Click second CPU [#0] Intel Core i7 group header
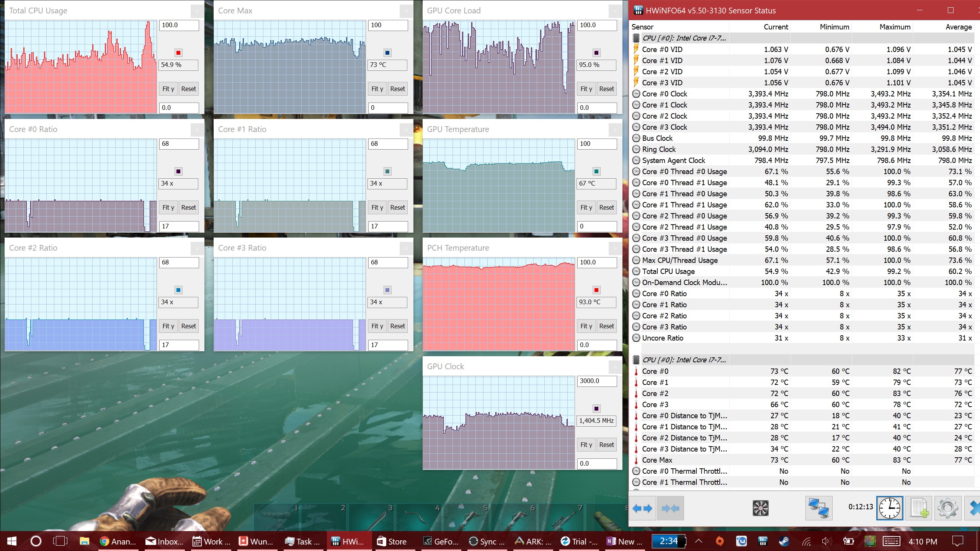980x551 pixels. 802,360
